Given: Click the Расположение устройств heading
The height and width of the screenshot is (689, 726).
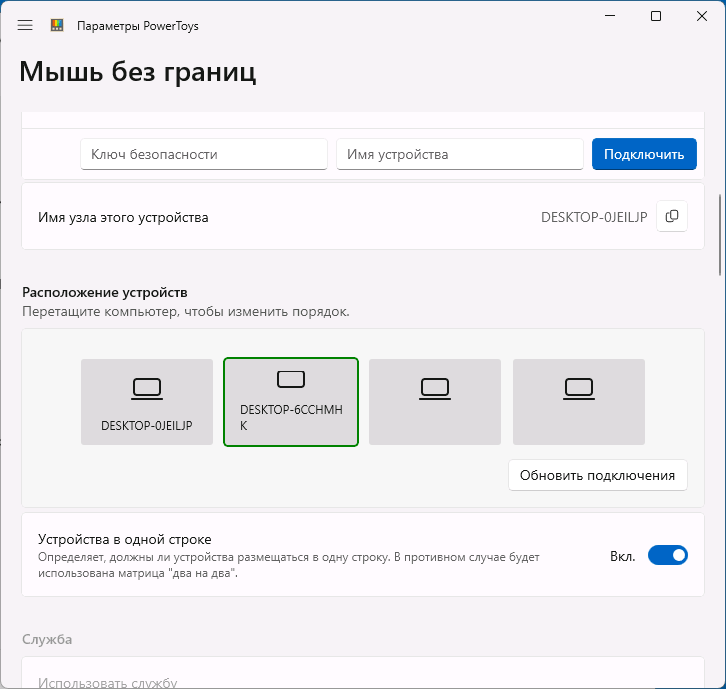Looking at the screenshot, I should (105, 292).
